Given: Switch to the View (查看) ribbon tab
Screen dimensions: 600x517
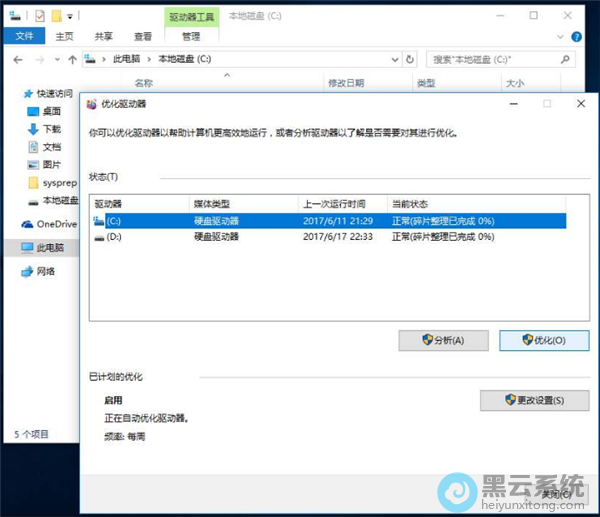Looking at the screenshot, I should click(x=142, y=37).
